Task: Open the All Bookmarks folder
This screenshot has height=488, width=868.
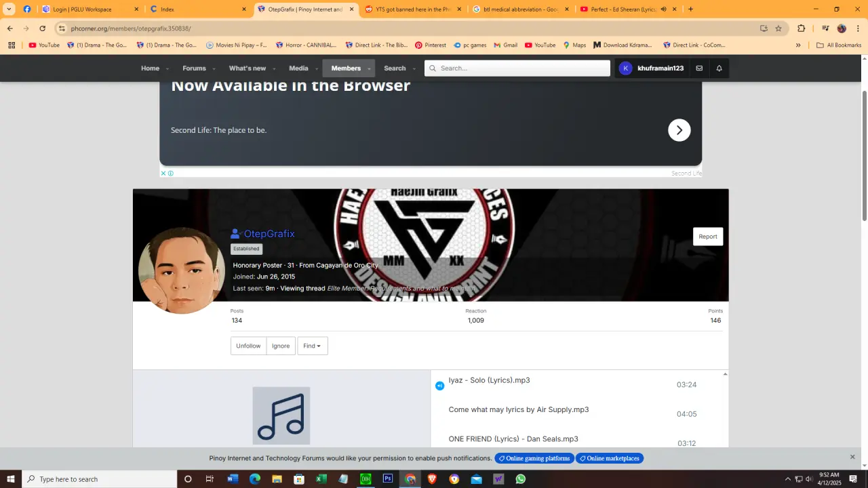Action: click(839, 45)
